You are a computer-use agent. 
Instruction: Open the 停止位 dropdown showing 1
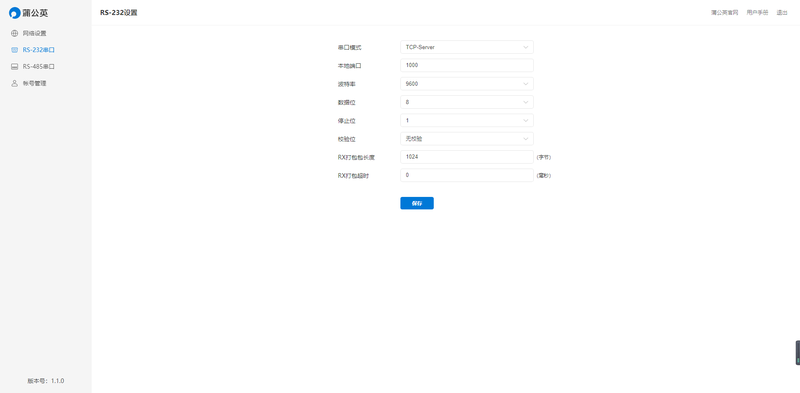point(467,120)
